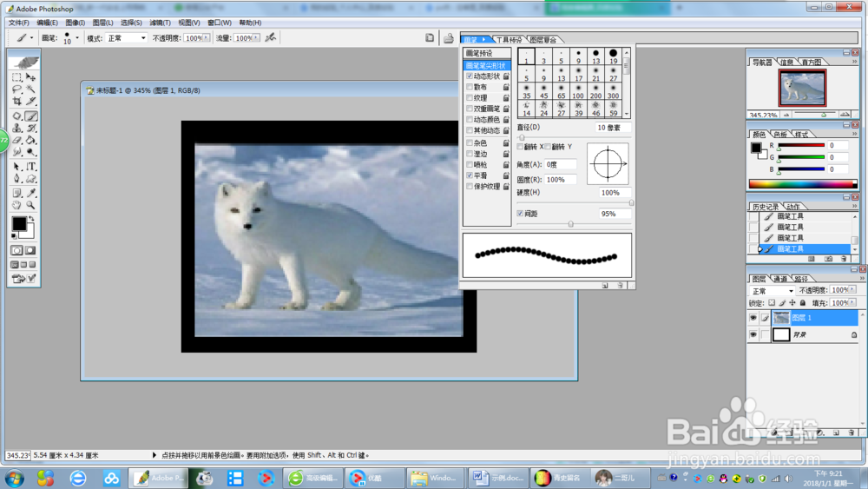The width and height of the screenshot is (868, 489).
Task: Switch to the 动作 actions tab
Action: [x=792, y=207]
